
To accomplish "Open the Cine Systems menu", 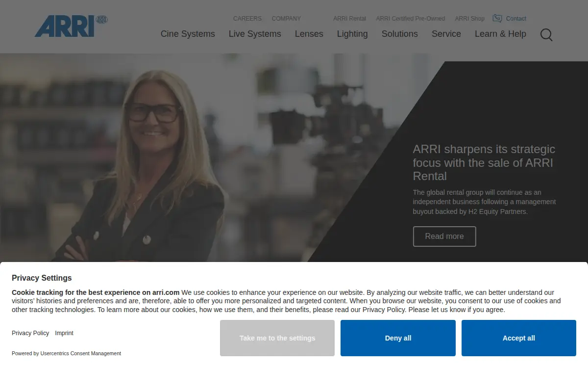I will (x=188, y=34).
